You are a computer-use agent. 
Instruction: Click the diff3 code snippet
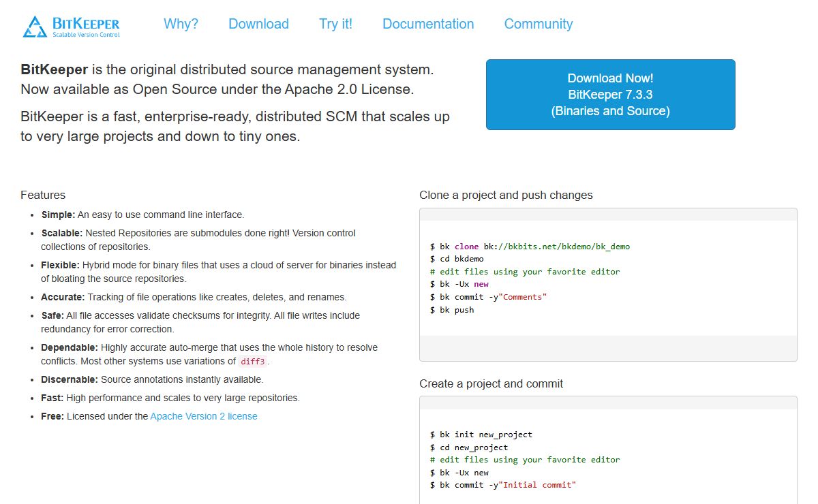[253, 362]
